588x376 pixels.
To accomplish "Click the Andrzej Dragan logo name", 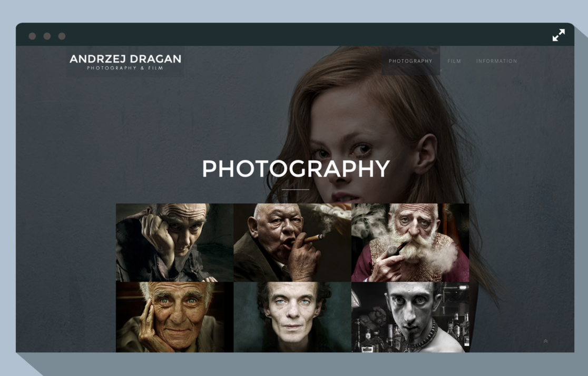I will (125, 58).
